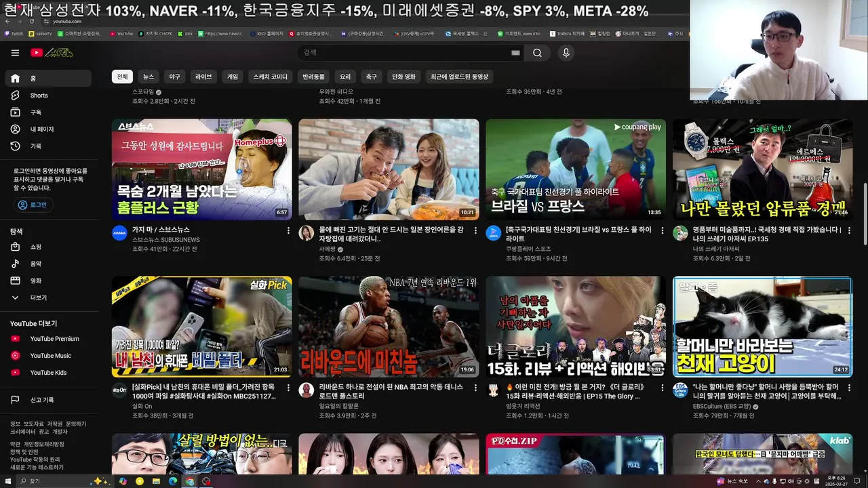Open the Twitch bookmark
The height and width of the screenshot is (488, 868).
click(14, 33)
